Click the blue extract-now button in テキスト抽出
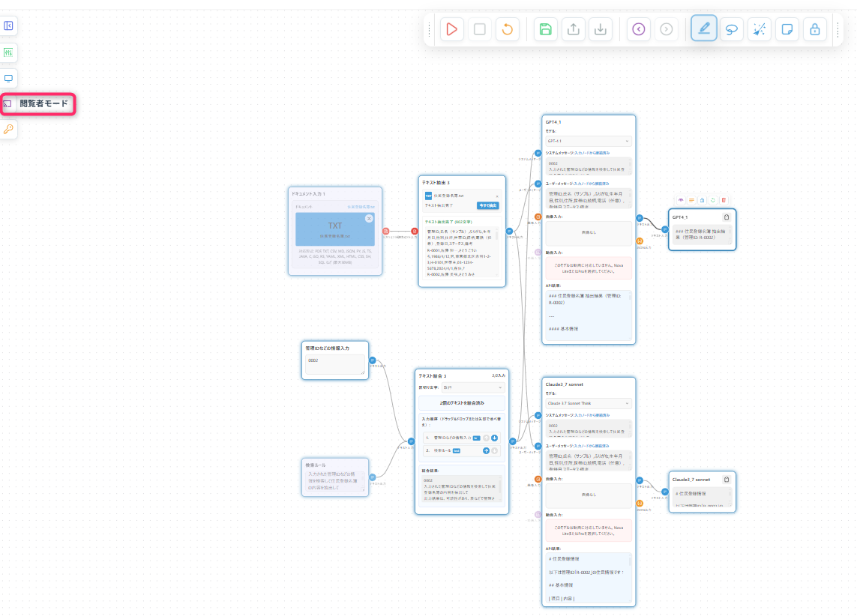Screen dimensions: 857x616 [x=487, y=205]
